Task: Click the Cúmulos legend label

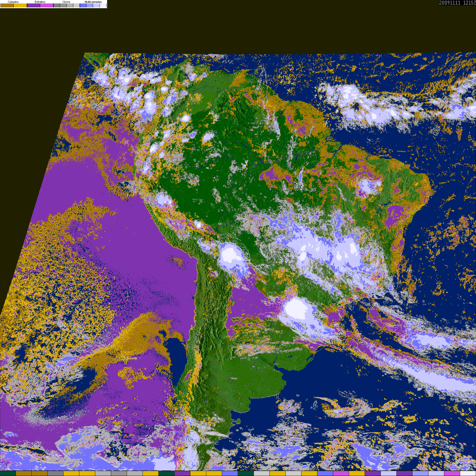Action: (13, 2)
